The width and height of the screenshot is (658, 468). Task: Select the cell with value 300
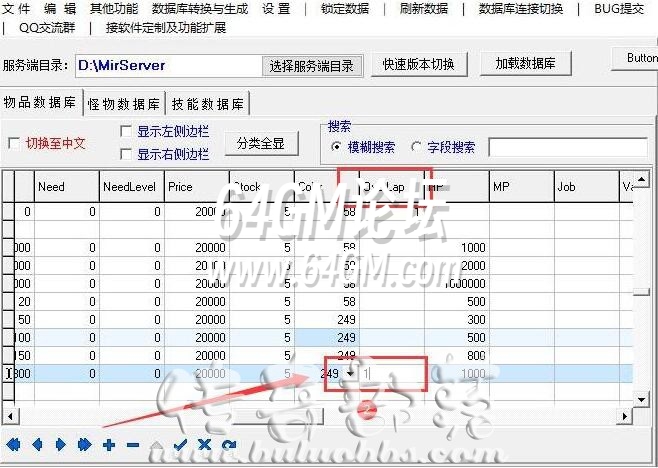(x=457, y=320)
